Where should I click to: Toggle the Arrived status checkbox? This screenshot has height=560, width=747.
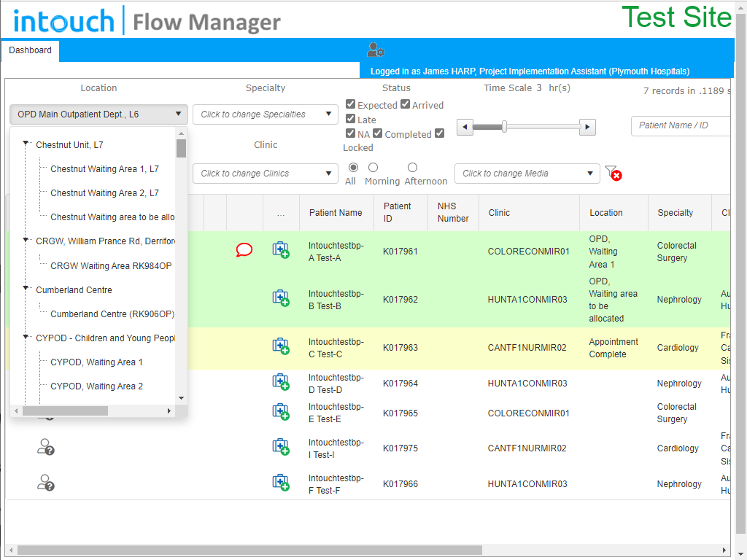pos(406,104)
